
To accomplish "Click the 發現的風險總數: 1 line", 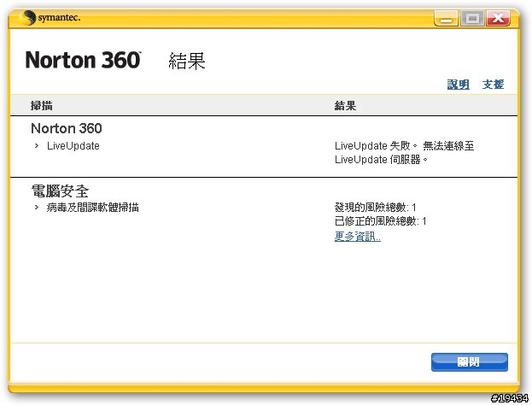I will coord(375,207).
